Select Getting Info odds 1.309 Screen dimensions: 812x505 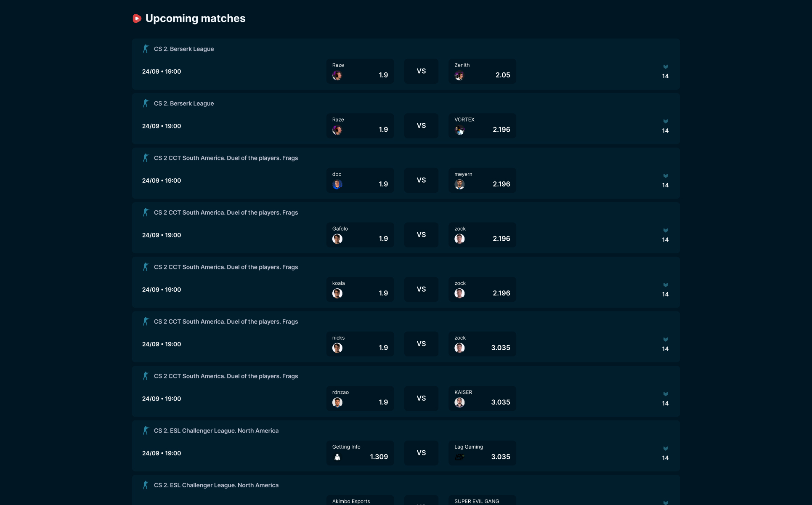(360, 453)
